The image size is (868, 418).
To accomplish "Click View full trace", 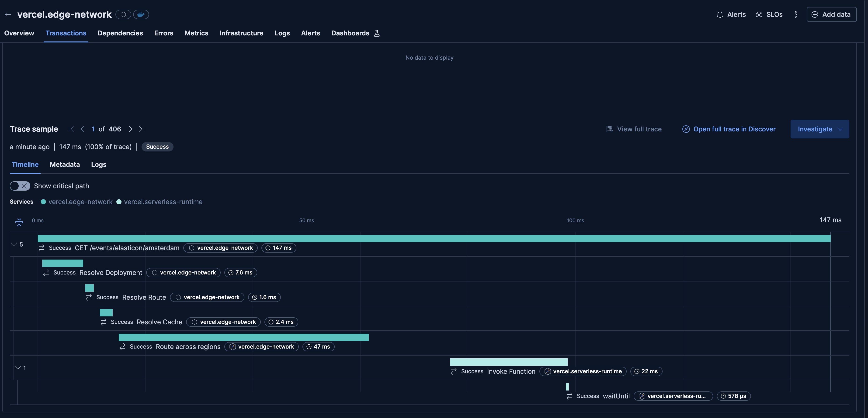I will point(634,129).
